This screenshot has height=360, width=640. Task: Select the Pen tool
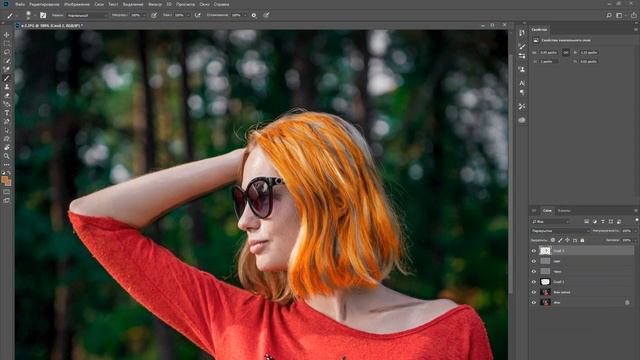tap(7, 122)
